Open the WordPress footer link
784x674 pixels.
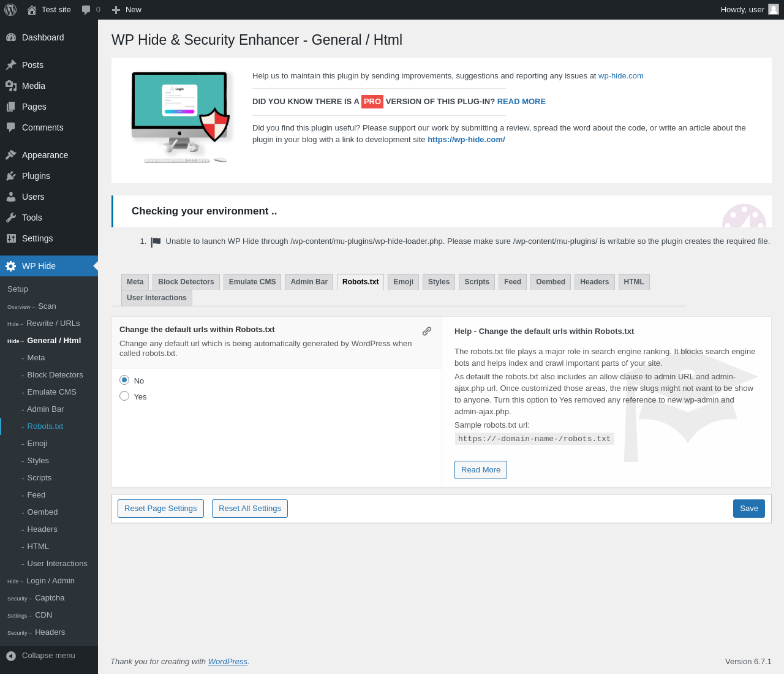pyautogui.click(x=228, y=662)
